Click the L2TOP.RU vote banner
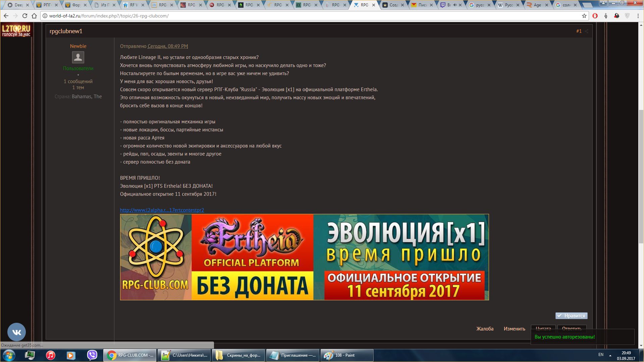Screen dimensions: 644x362 tap(16, 31)
